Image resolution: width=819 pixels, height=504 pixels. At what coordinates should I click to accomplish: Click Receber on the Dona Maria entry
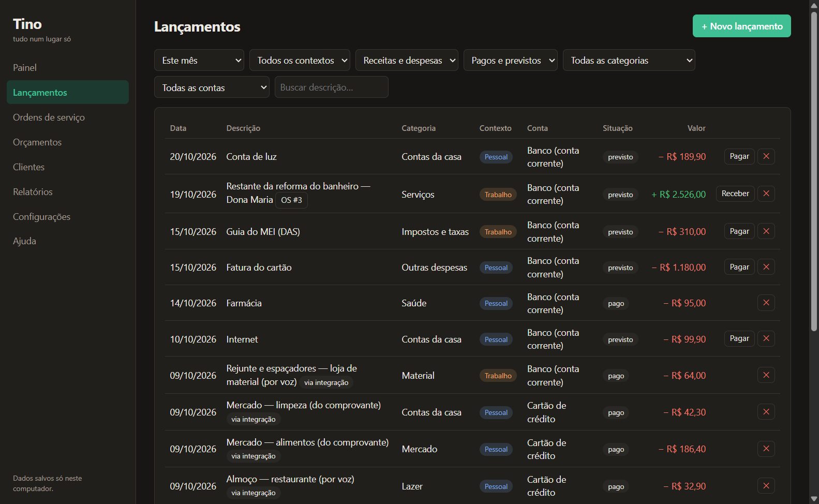tap(735, 194)
